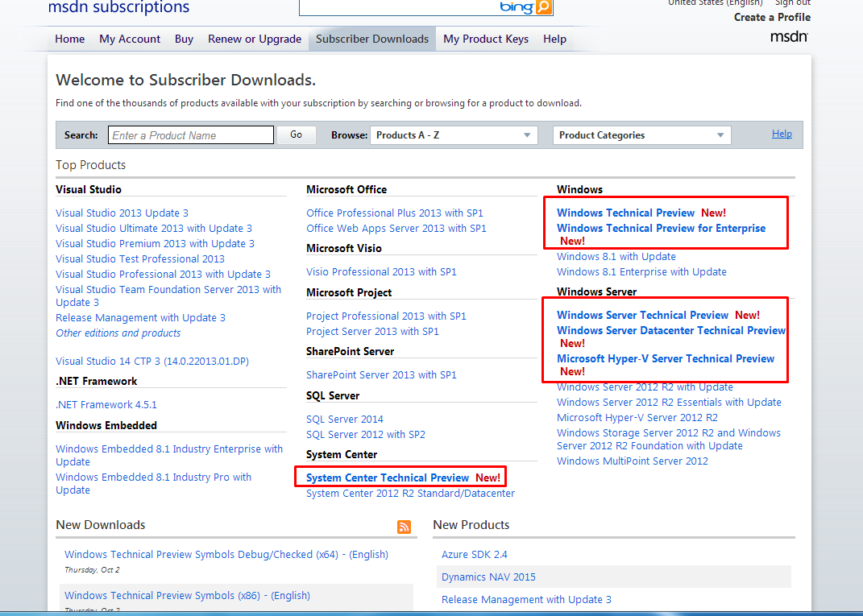The width and height of the screenshot is (863, 616).
Task: Click Other editions and products link
Action: (x=118, y=333)
